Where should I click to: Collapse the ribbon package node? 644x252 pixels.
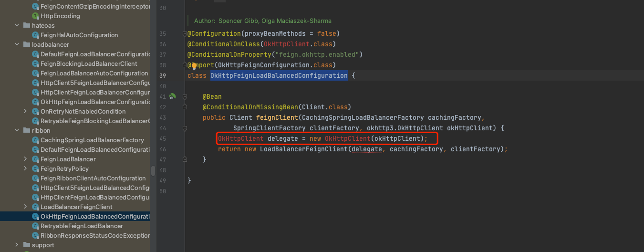(17, 130)
